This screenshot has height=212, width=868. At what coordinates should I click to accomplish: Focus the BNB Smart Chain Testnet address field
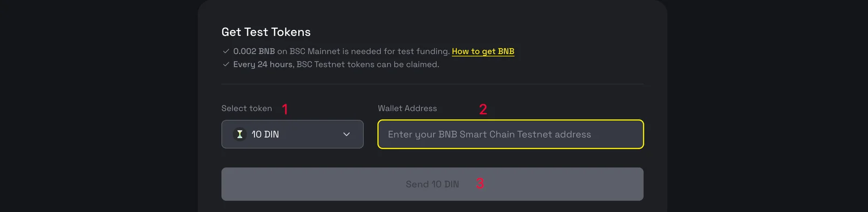point(510,134)
